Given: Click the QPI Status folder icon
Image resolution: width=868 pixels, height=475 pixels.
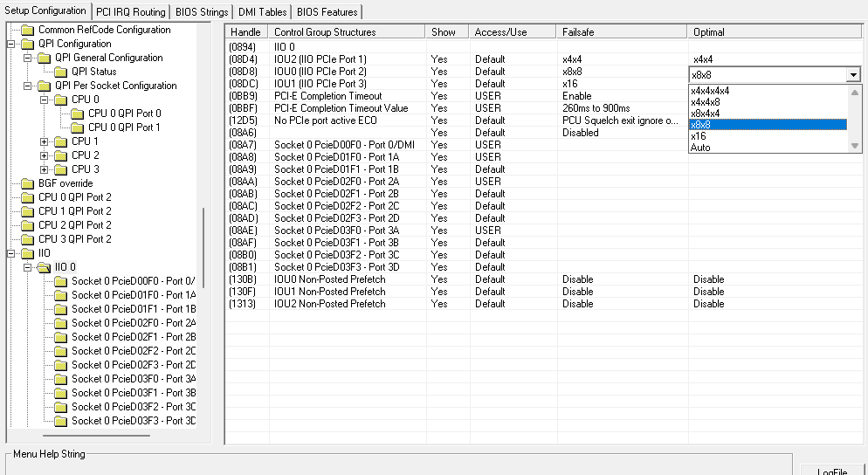Looking at the screenshot, I should [61, 72].
